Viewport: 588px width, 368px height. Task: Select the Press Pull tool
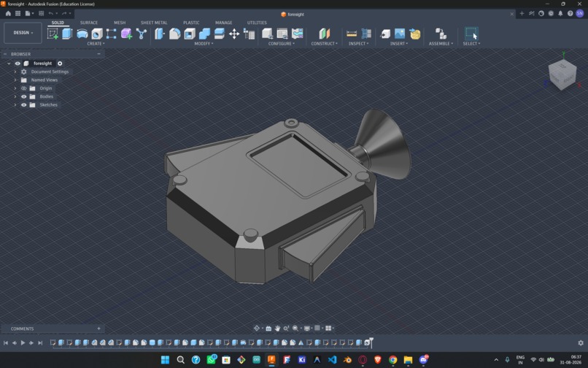160,34
